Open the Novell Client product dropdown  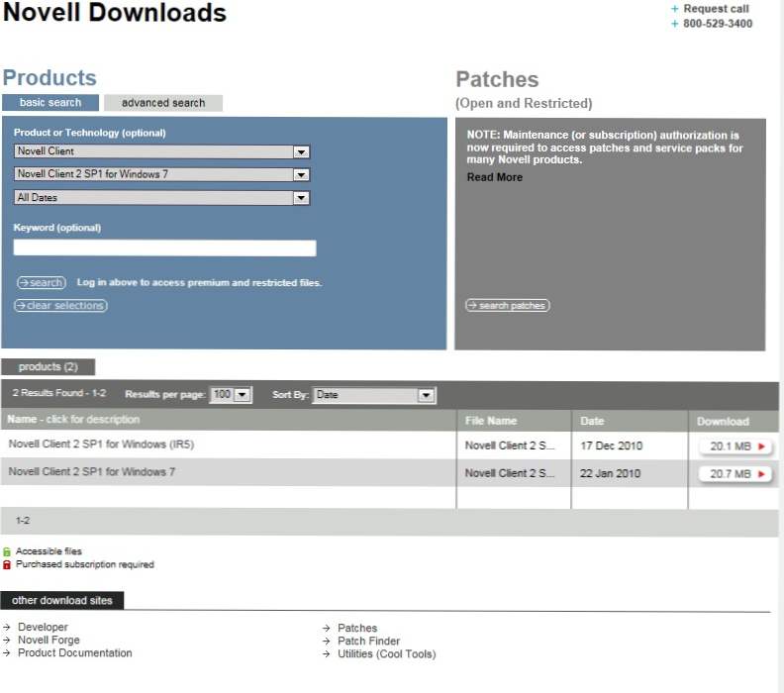pos(162,151)
